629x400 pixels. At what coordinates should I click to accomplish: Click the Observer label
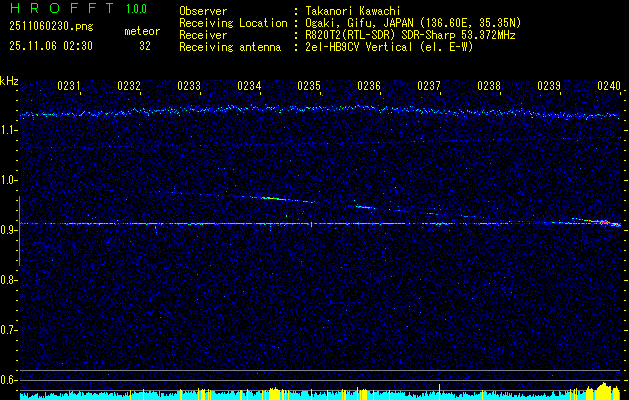[203, 11]
